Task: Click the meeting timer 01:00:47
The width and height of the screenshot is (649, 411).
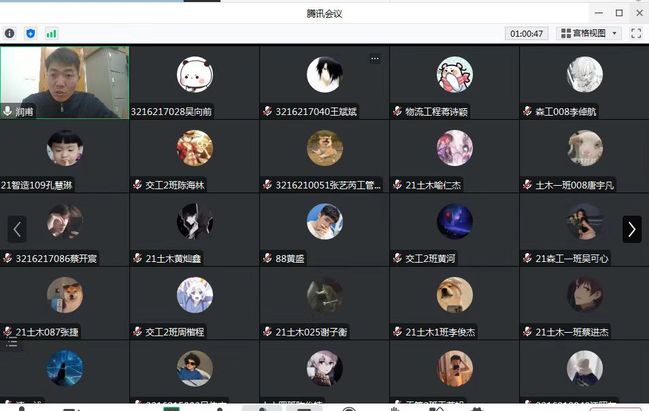Action: pyautogui.click(x=526, y=34)
